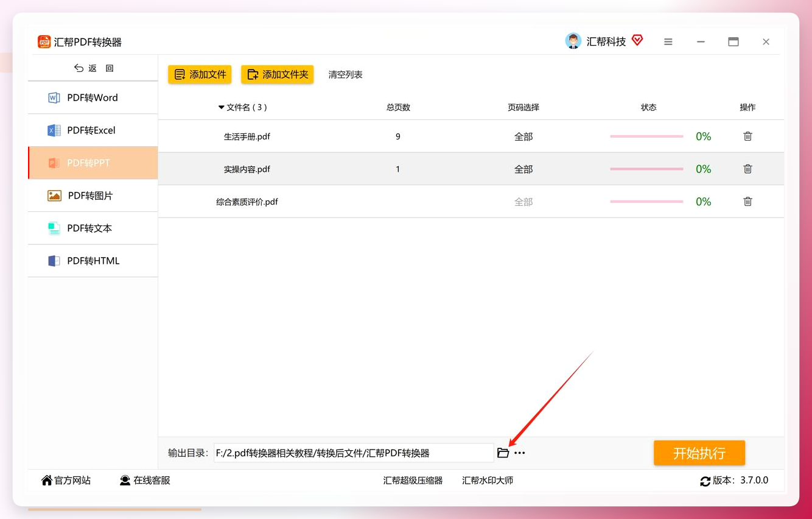This screenshot has height=519, width=812.
Task: Click the 总页数 column header
Action: coord(398,107)
